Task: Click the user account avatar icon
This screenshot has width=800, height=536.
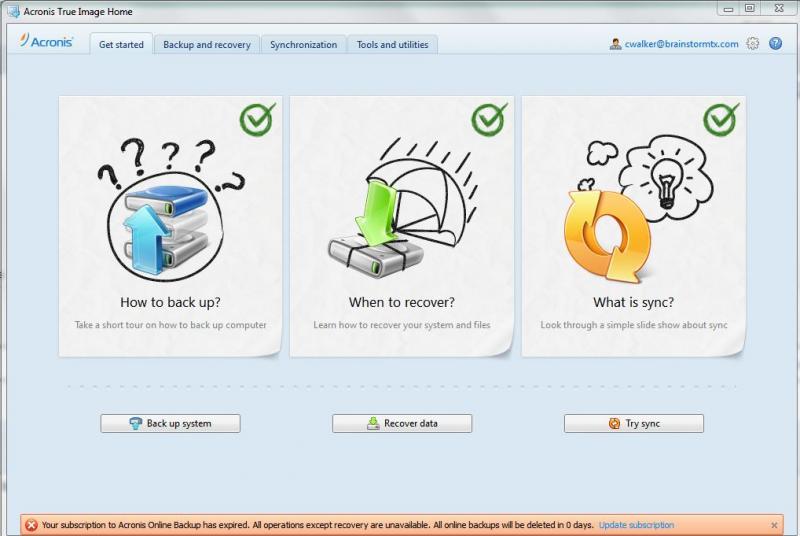Action: click(x=615, y=44)
